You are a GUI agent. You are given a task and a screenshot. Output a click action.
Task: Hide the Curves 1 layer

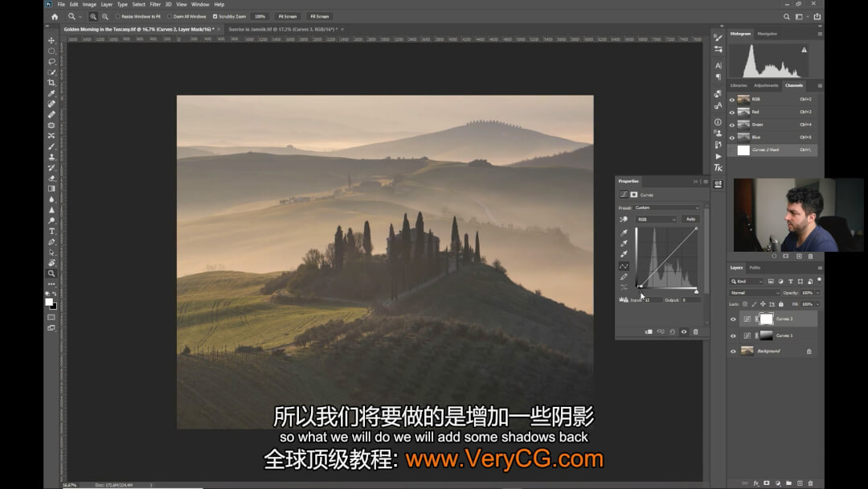733,335
